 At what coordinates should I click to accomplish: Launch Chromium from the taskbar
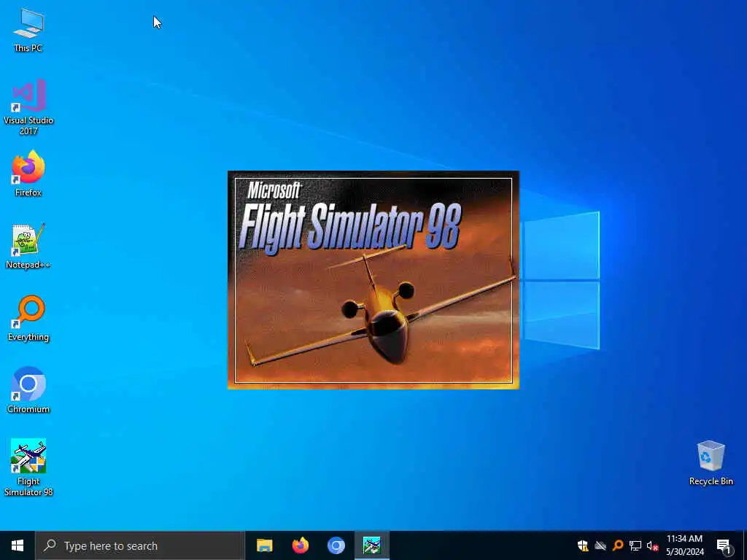[336, 545]
